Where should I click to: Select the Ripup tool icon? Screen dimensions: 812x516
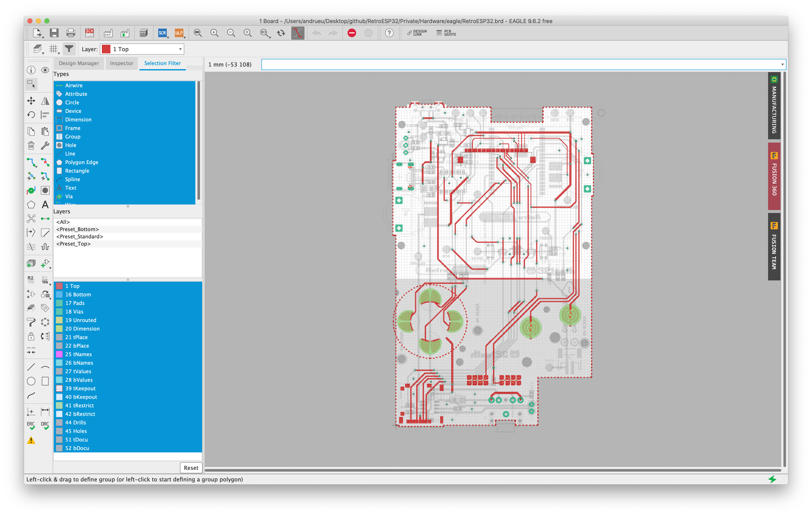(x=45, y=162)
